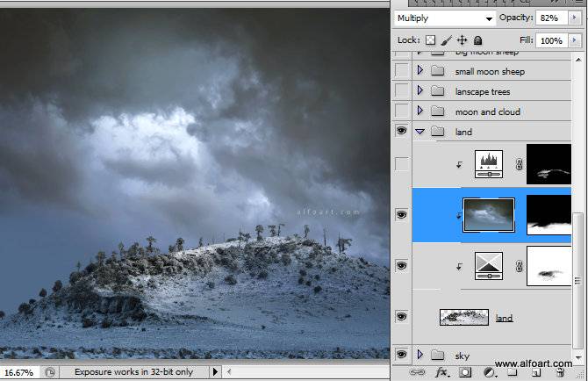
Task: Click the Fill 100% field
Action: (551, 40)
